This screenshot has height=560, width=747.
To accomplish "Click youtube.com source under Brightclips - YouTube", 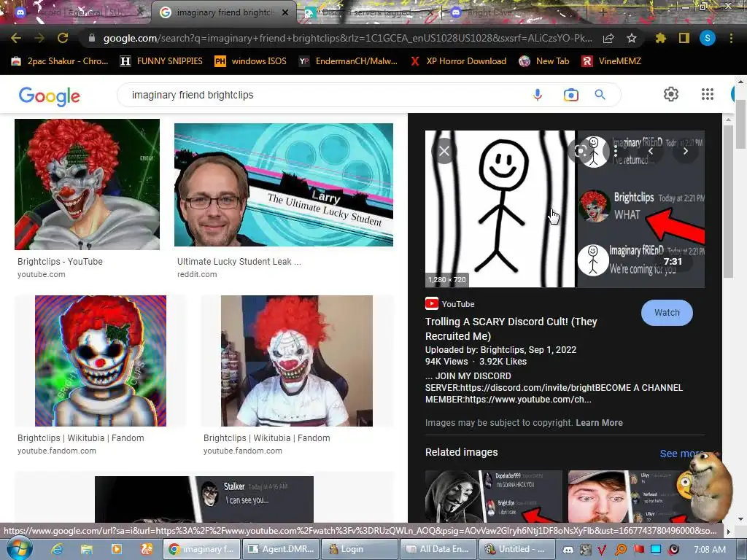I will tap(42, 274).
